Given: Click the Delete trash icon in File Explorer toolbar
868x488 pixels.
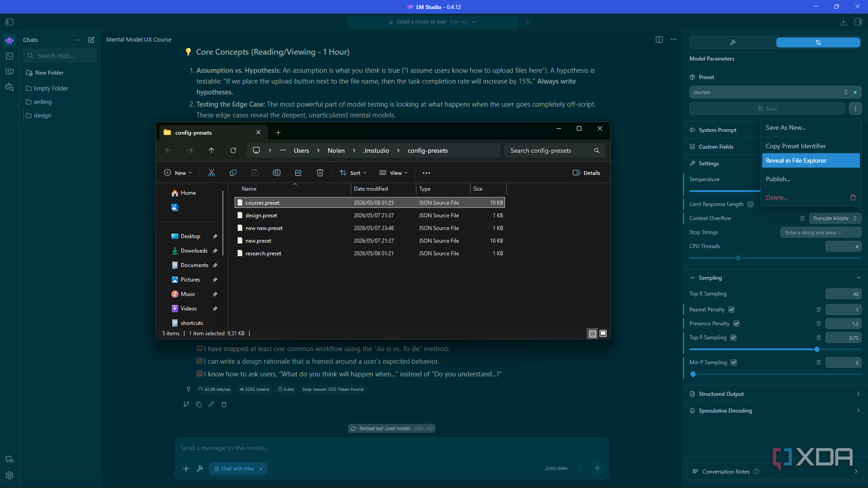Looking at the screenshot, I should 320,173.
